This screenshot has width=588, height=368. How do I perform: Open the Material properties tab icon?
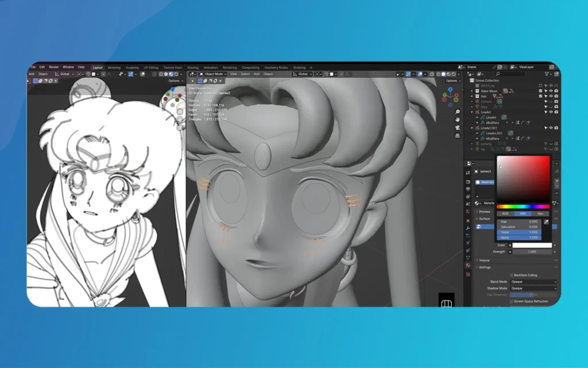(x=468, y=265)
